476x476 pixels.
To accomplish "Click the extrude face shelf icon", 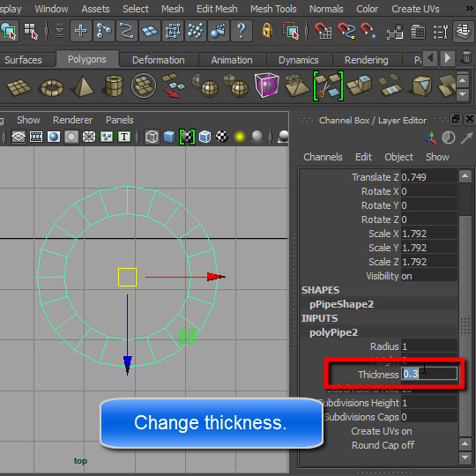I will [x=360, y=86].
